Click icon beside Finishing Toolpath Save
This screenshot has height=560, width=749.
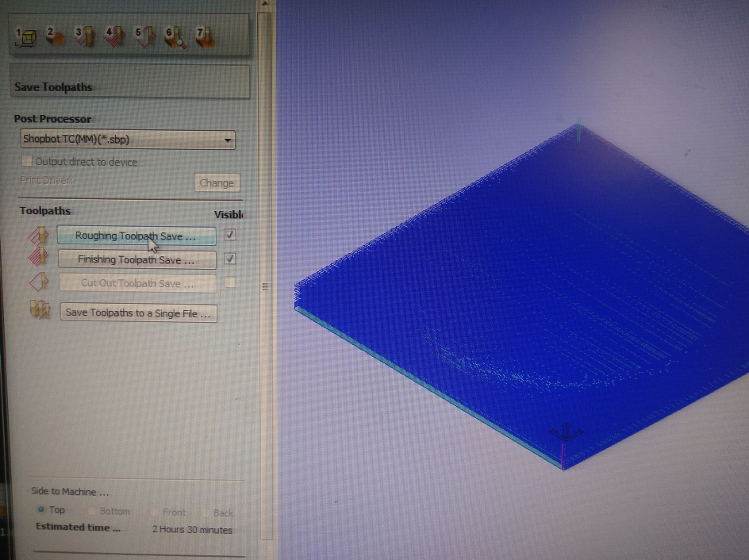(38, 257)
